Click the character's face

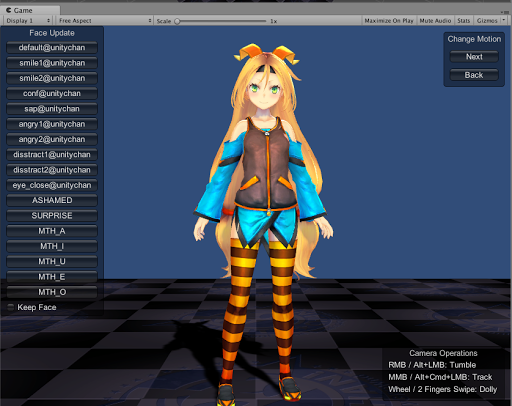[264, 91]
